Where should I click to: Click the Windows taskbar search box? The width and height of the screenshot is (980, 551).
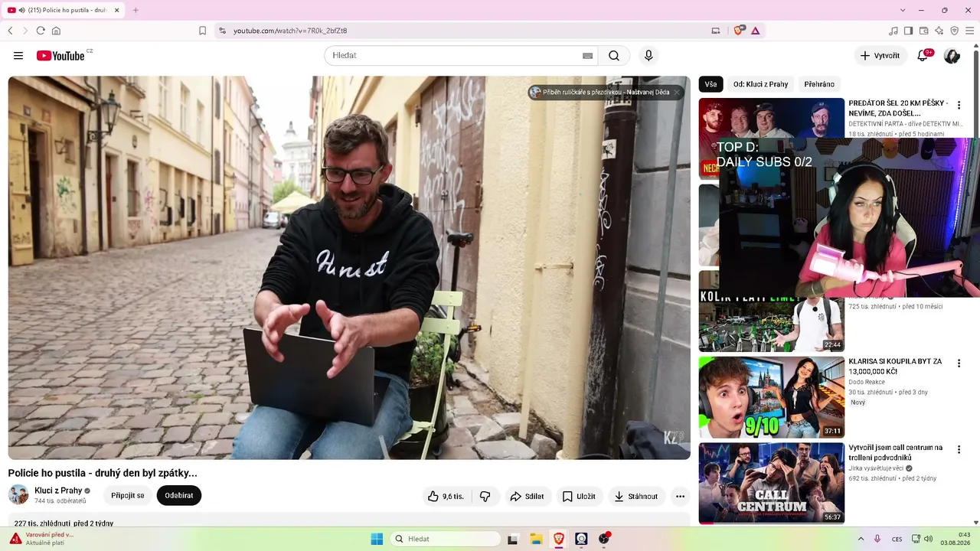(445, 539)
